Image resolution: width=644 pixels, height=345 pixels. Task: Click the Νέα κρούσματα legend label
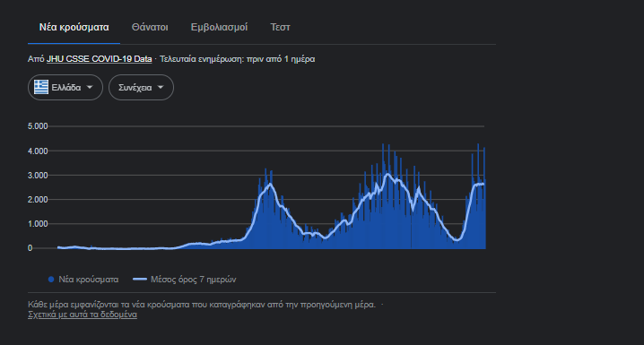coord(88,280)
